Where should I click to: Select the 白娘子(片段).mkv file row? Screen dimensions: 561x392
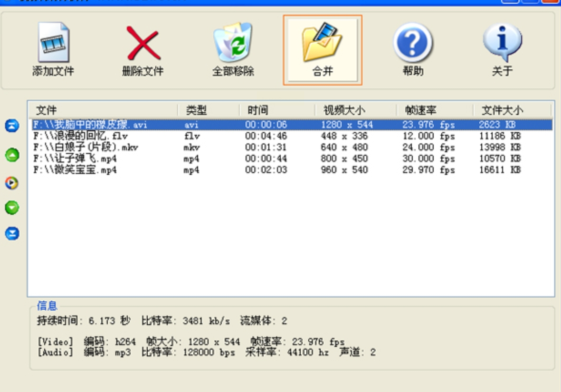click(292, 147)
